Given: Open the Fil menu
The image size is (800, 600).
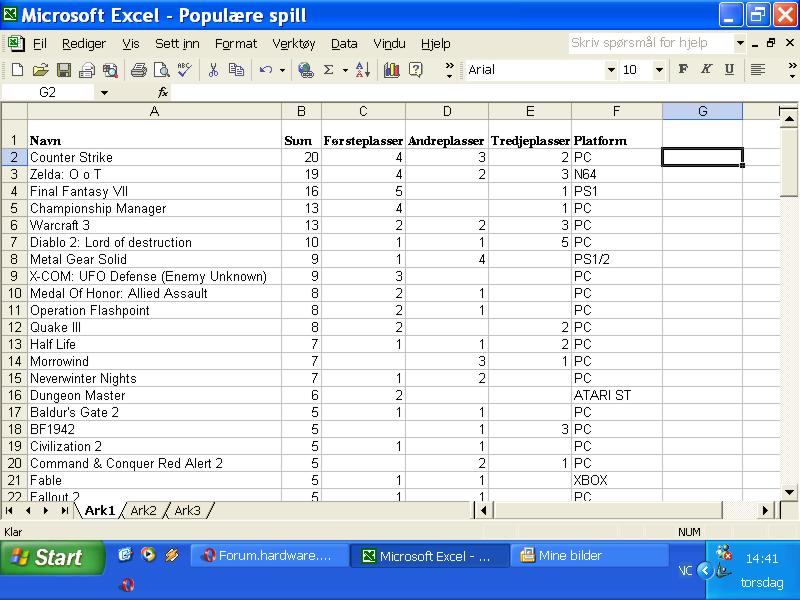Looking at the screenshot, I should tap(40, 44).
